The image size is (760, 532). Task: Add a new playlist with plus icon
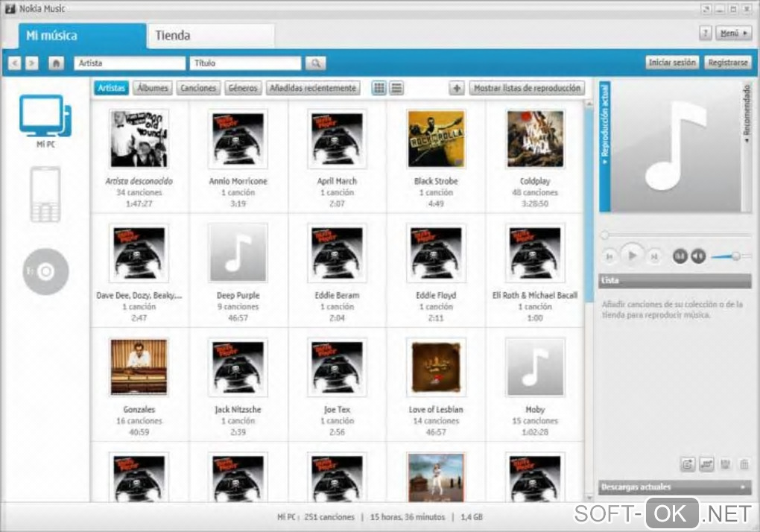pyautogui.click(x=456, y=88)
